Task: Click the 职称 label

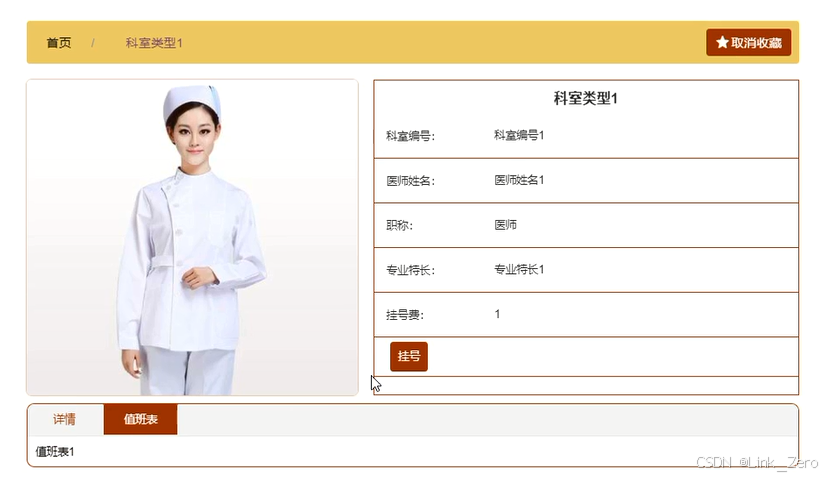Action: pyautogui.click(x=399, y=226)
